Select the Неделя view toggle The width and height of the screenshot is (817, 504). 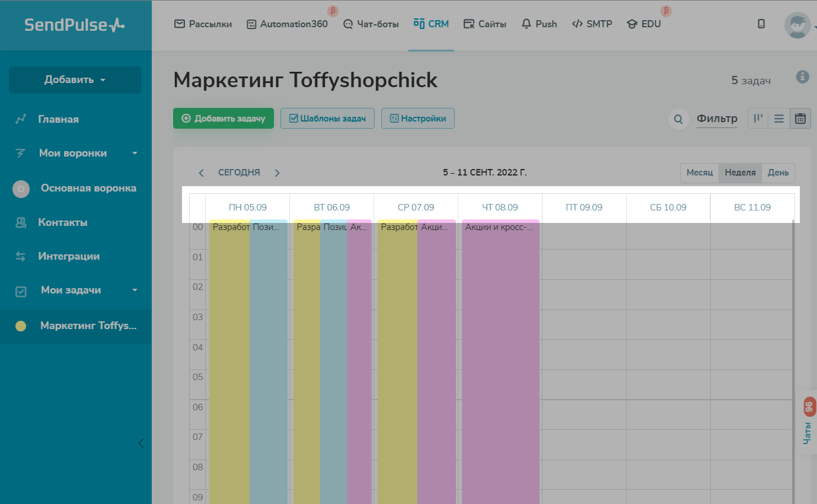[x=740, y=173]
